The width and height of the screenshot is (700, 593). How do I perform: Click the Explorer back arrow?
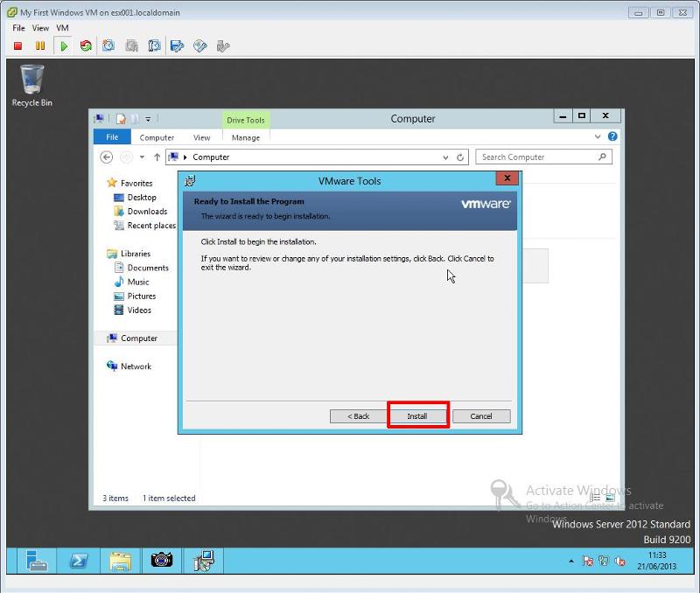coord(106,157)
